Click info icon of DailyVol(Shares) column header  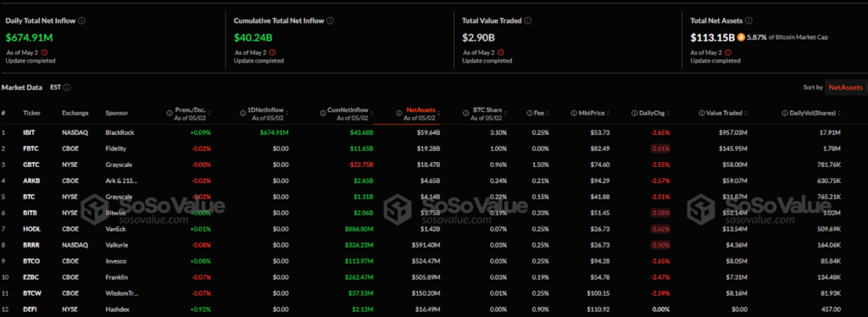784,113
